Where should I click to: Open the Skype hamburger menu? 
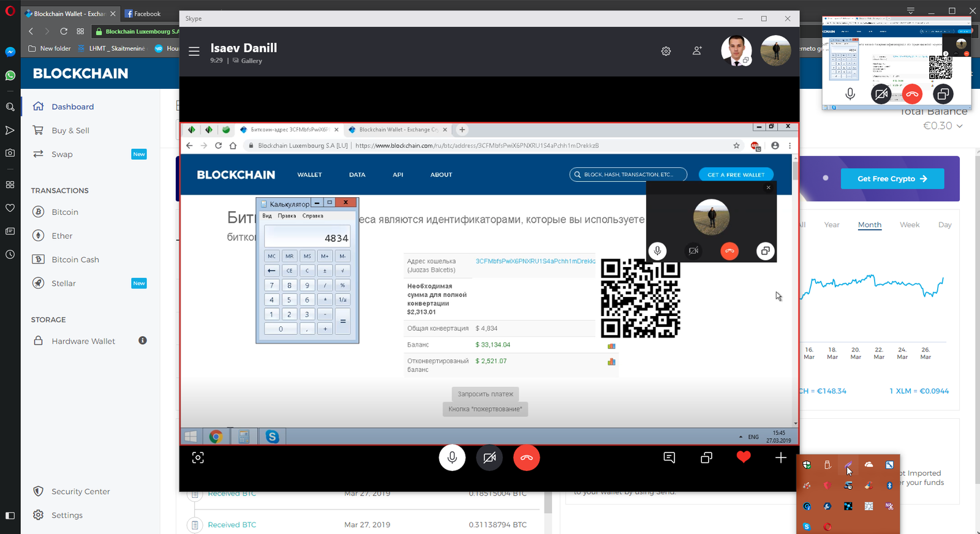coord(194,51)
